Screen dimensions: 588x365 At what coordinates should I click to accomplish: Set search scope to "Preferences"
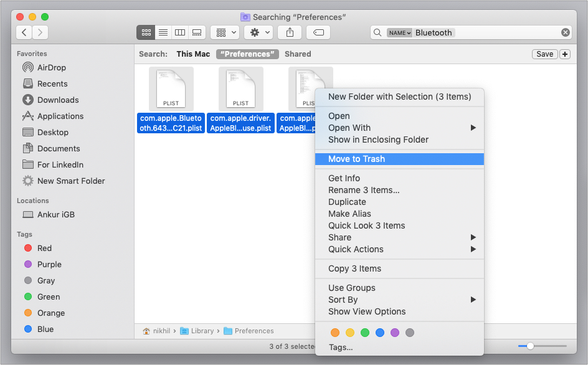coord(247,54)
